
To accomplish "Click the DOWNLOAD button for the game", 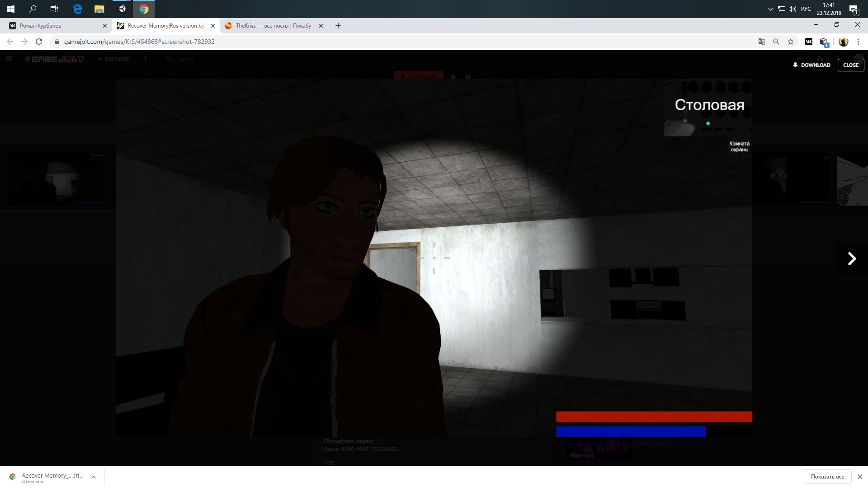I will point(812,65).
